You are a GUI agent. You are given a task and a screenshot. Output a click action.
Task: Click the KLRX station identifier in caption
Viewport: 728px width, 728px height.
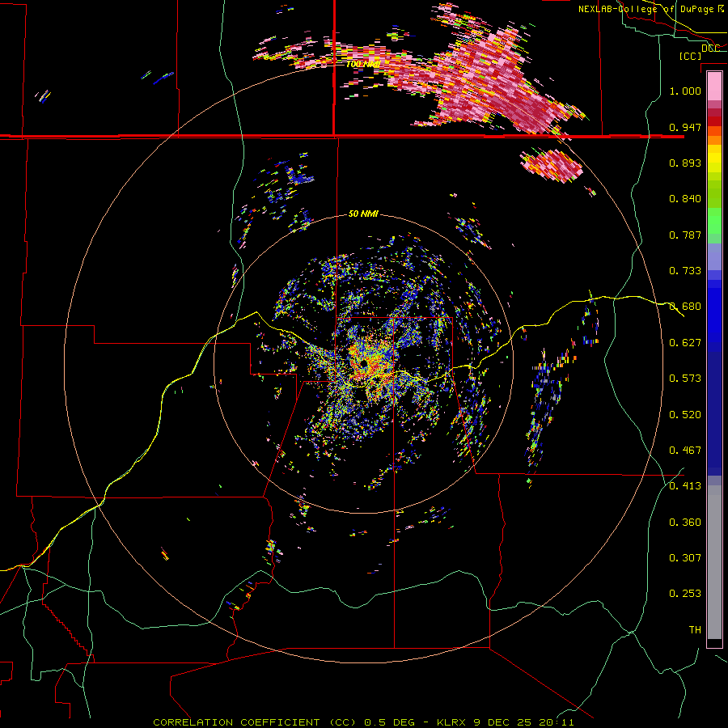coord(451,722)
